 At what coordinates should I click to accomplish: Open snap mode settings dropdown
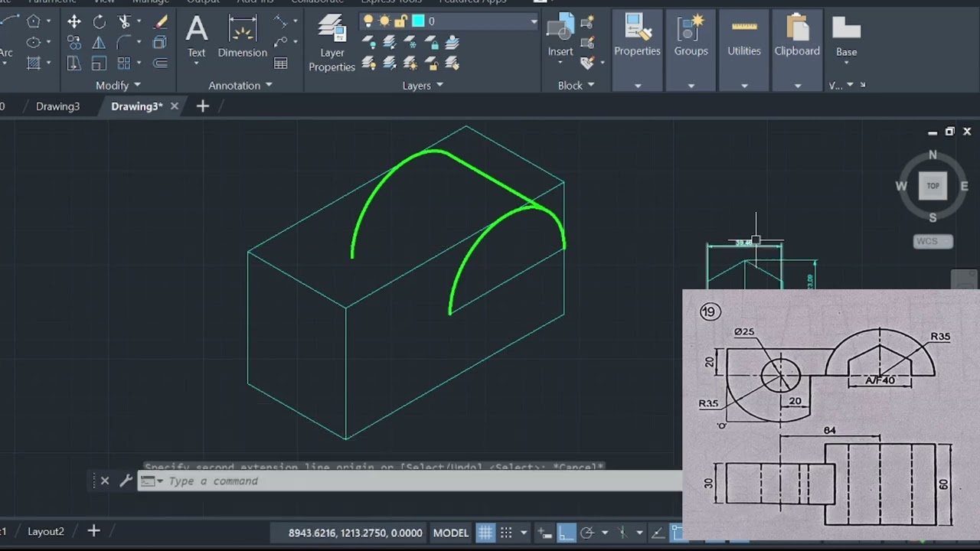point(524,533)
